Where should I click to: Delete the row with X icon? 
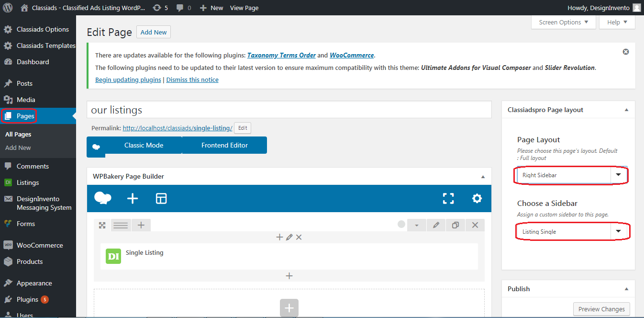click(x=475, y=225)
